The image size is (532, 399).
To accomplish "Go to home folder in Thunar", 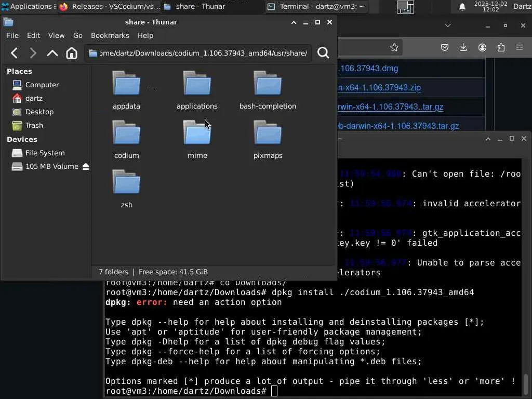I will (72, 53).
